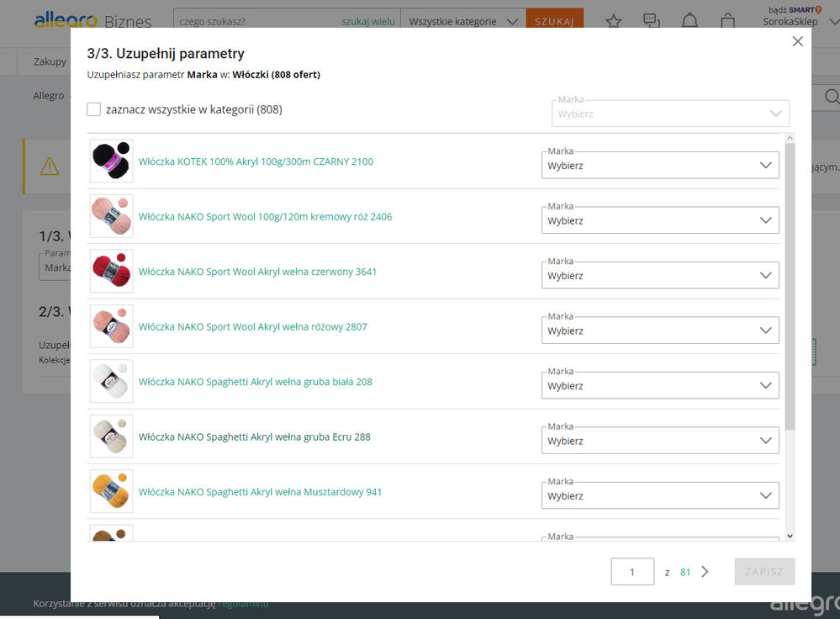Click offer list scrollbar up arrow
This screenshot has height=619, width=840.
pyautogui.click(x=790, y=138)
